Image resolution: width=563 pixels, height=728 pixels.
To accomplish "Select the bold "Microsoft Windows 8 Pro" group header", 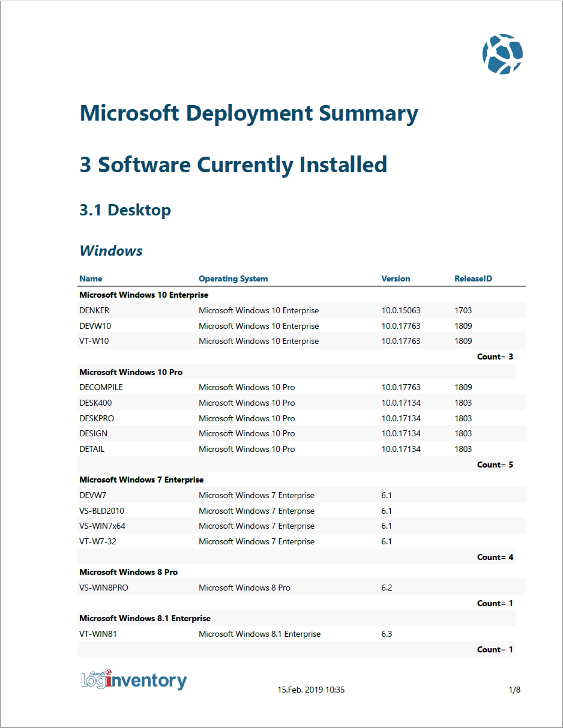I will pyautogui.click(x=128, y=572).
